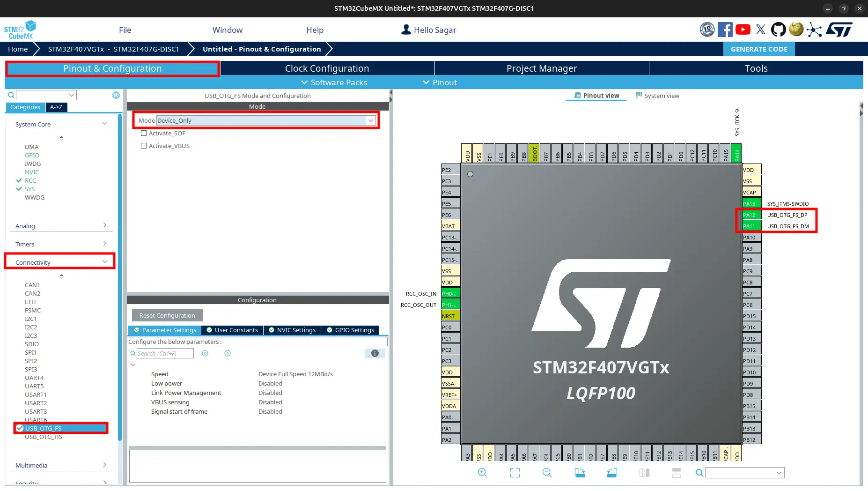Open the User Constants tab
The width and height of the screenshot is (868, 491).
pos(232,330)
